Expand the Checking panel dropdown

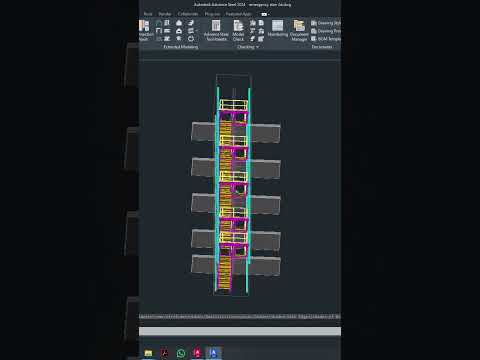click(x=248, y=47)
